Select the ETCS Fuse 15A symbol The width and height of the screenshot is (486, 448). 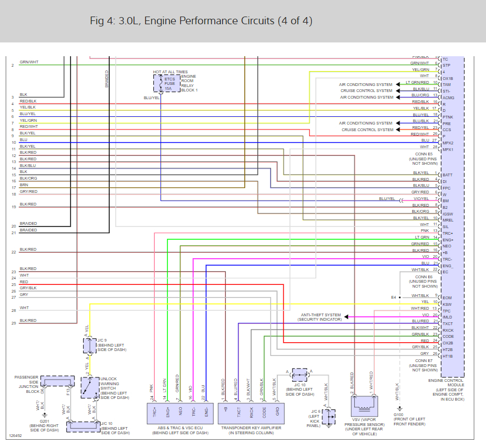(167, 83)
